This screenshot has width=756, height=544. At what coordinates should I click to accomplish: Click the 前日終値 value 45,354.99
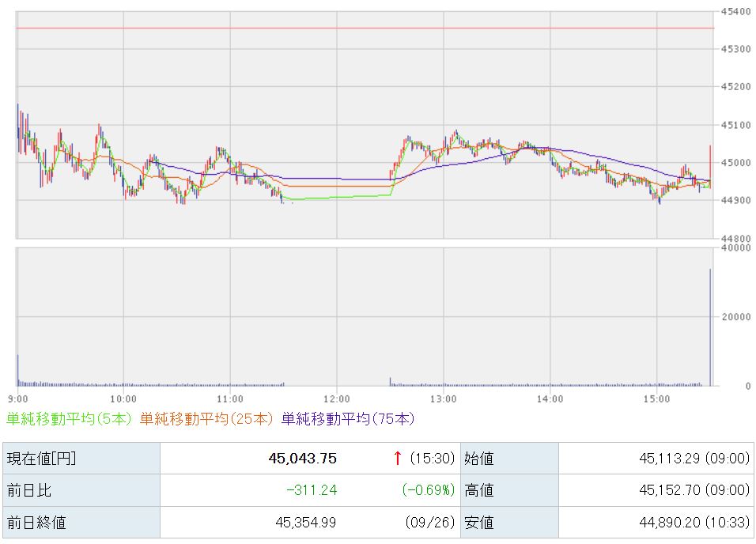(304, 522)
